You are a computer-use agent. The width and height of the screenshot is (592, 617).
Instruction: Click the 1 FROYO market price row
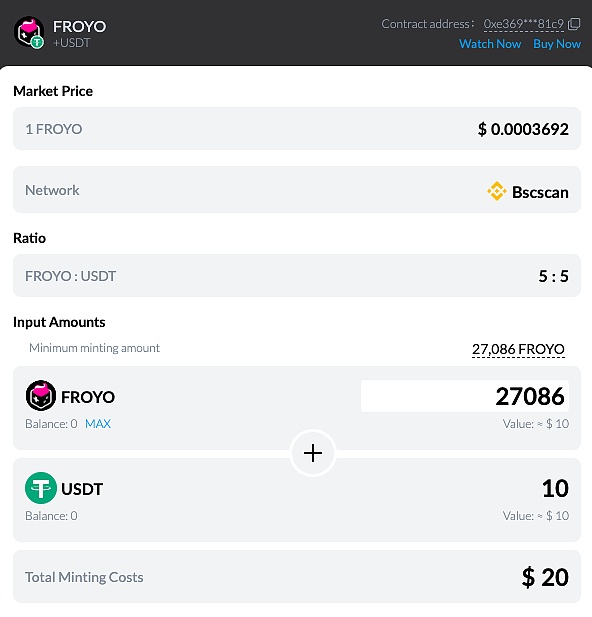click(297, 129)
